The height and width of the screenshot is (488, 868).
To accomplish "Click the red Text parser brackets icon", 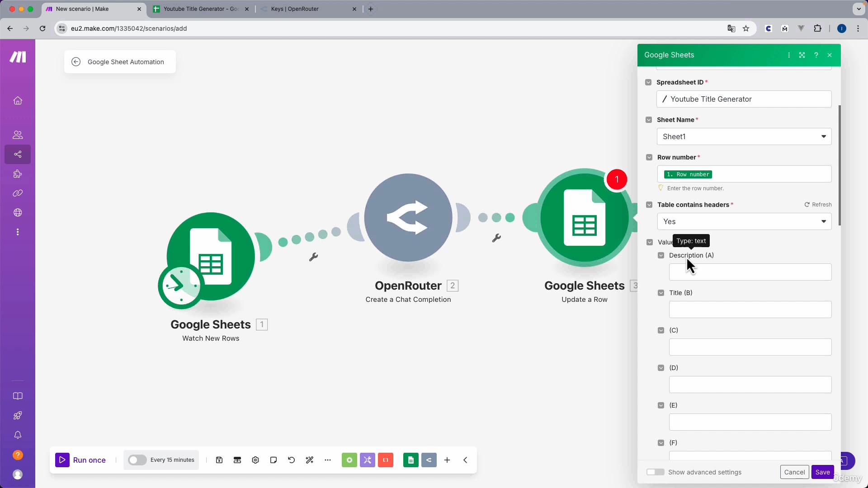I will click(x=386, y=460).
